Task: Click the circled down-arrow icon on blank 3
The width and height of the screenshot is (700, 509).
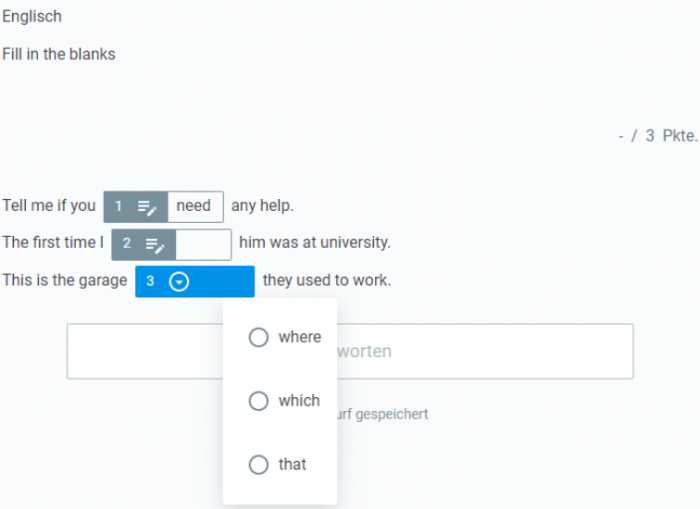Action: (x=179, y=282)
